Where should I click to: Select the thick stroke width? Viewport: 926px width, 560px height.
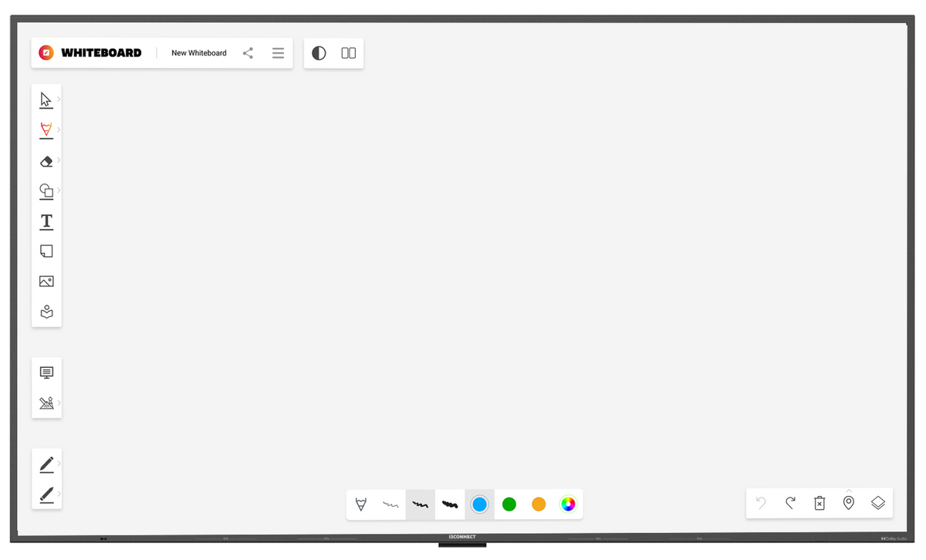point(450,504)
